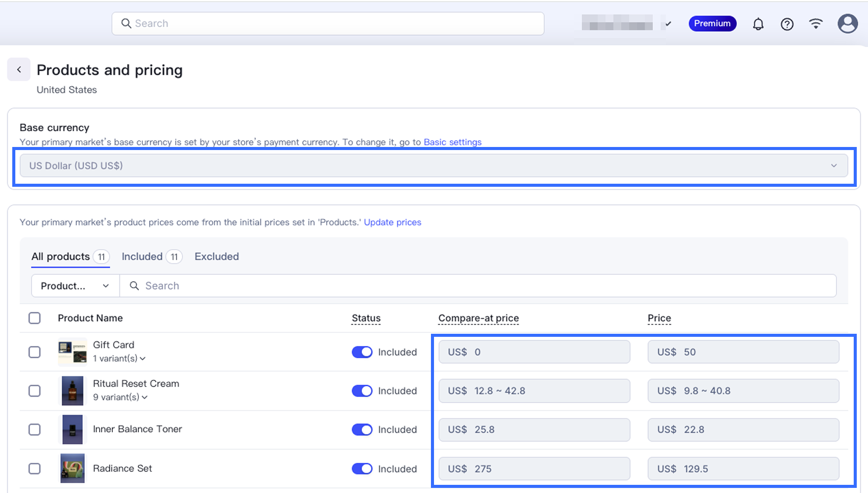Click the Gift Card product thumbnail
868x493 pixels.
point(73,352)
